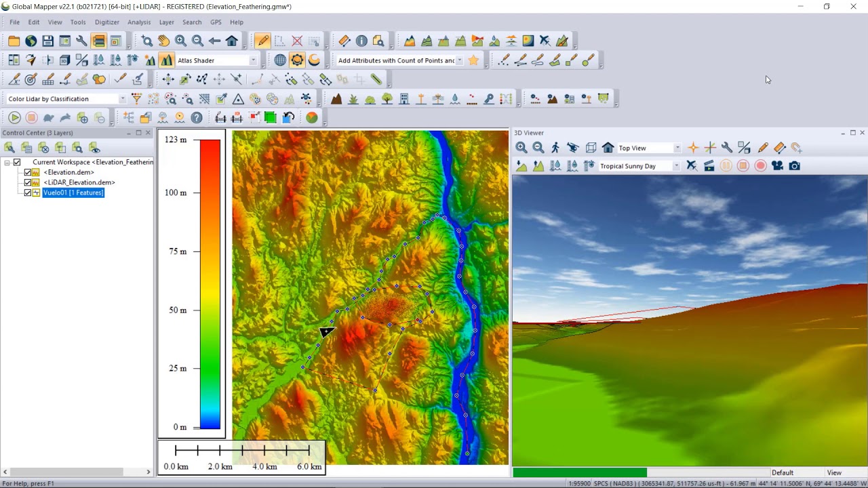Click View label in 3D Viewer status bar
The height and width of the screenshot is (488, 868).
pyautogui.click(x=834, y=473)
